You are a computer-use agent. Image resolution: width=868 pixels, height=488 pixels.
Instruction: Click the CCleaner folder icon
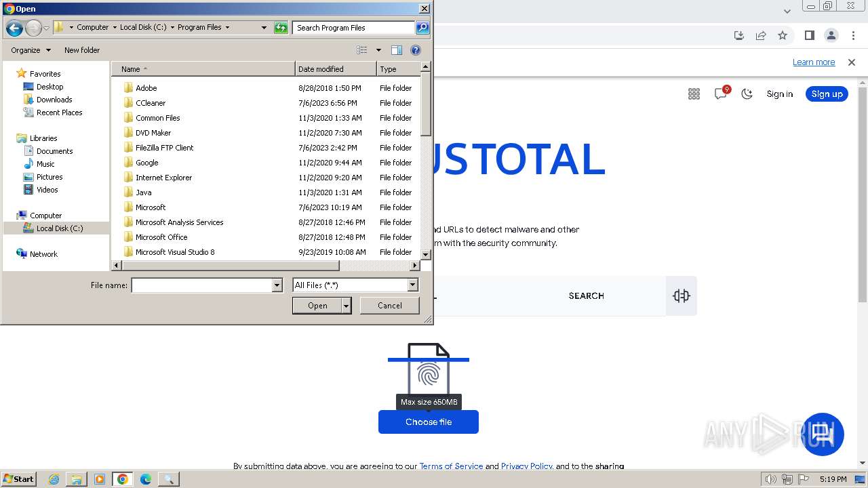point(128,103)
